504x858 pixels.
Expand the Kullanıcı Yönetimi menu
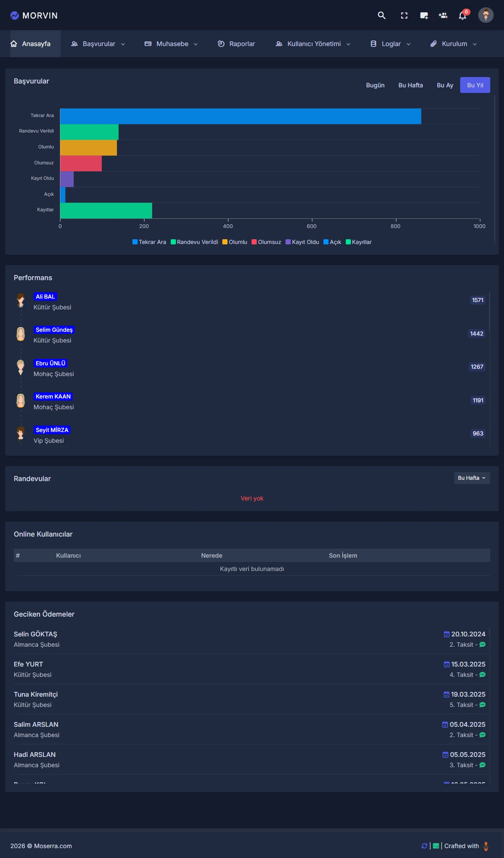(x=313, y=44)
